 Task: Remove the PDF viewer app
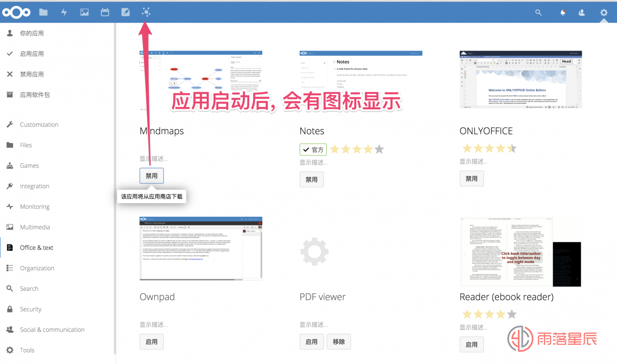click(339, 341)
